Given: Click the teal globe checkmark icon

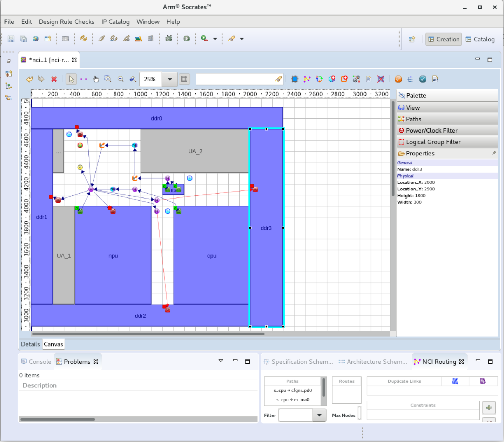Looking at the screenshot, I should [x=423, y=79].
